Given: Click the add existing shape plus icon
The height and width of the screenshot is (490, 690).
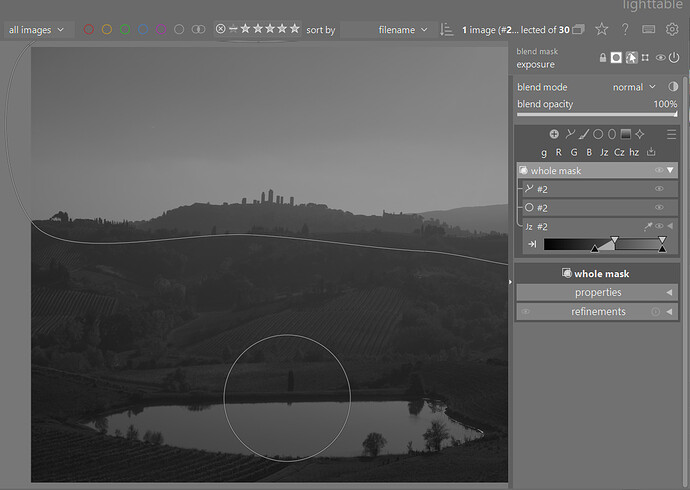Looking at the screenshot, I should [x=554, y=134].
